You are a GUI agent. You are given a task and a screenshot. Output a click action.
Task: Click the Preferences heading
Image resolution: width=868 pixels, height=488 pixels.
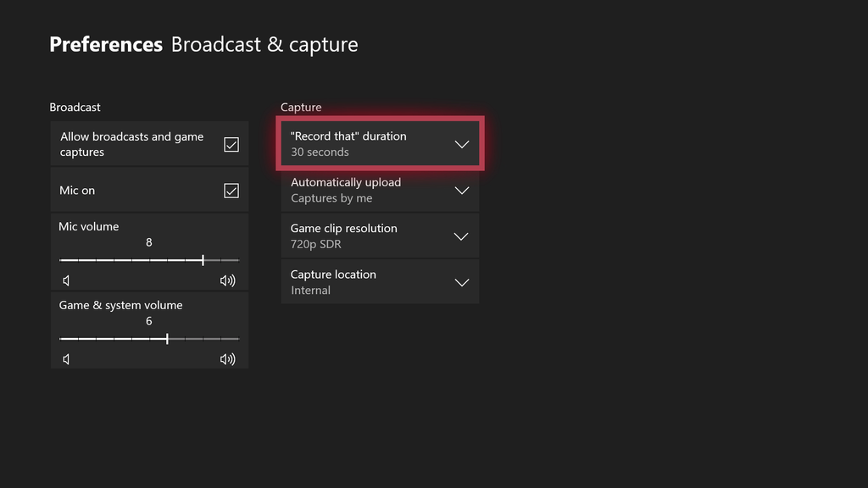click(x=105, y=43)
